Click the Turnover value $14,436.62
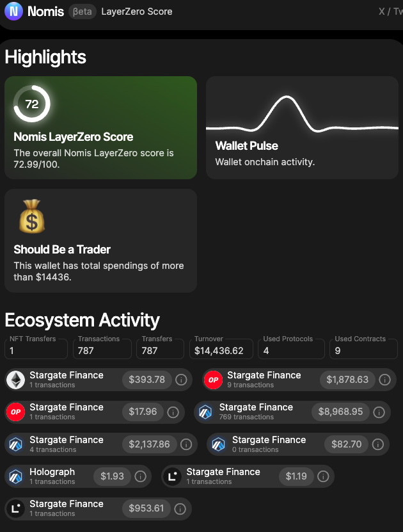This screenshot has height=532, width=403. coord(219,350)
